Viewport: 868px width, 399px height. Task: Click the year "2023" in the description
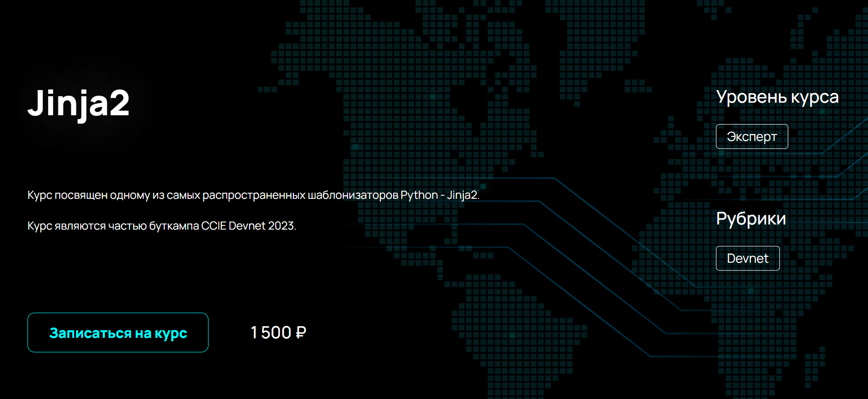pos(282,226)
